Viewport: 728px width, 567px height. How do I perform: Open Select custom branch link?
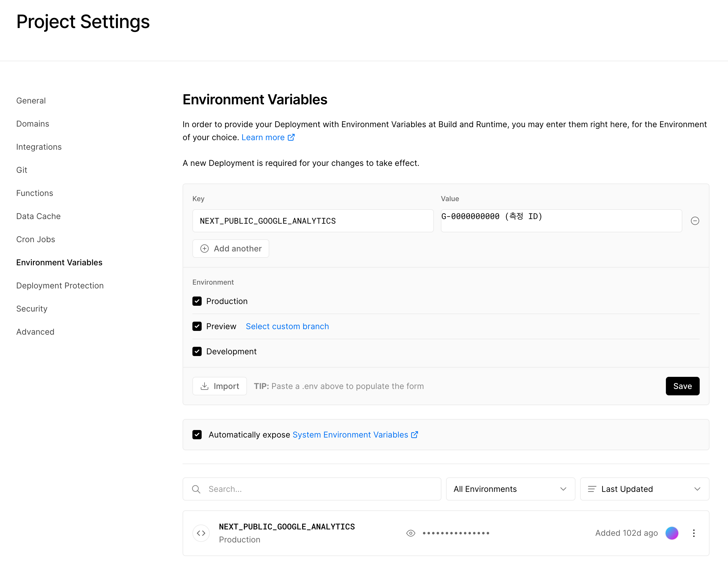tap(287, 326)
